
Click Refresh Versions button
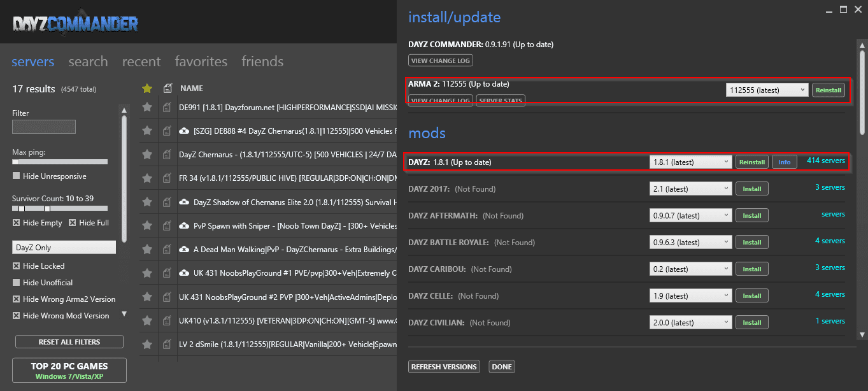tap(444, 367)
